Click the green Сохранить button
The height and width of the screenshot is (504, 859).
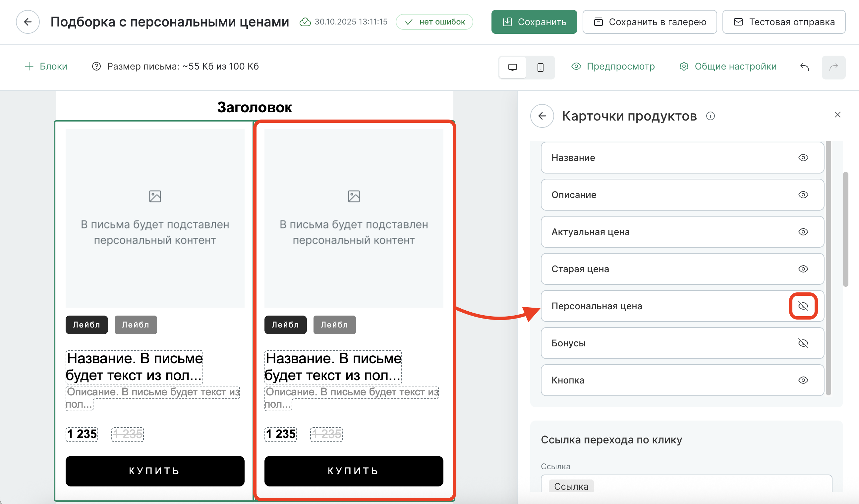point(534,22)
